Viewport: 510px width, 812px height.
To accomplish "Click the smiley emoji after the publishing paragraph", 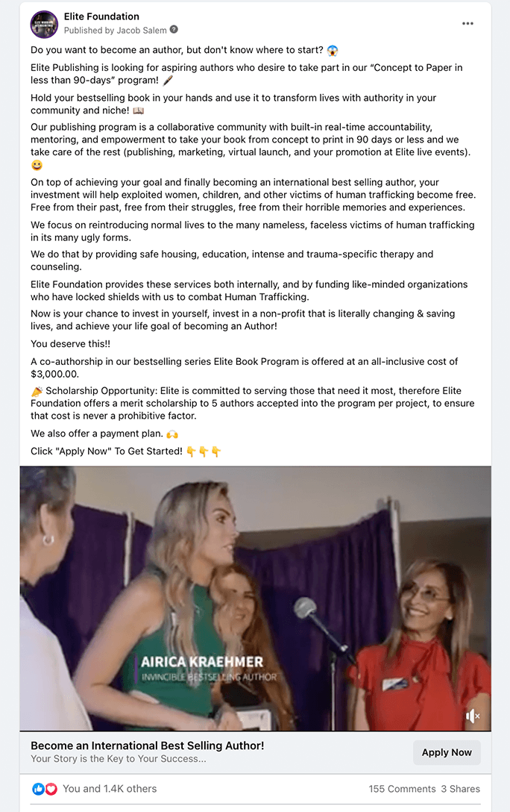I will 37,165.
